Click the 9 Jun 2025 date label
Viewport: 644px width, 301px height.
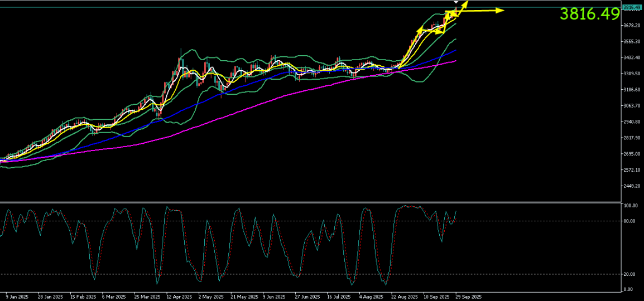pyautogui.click(x=274, y=297)
